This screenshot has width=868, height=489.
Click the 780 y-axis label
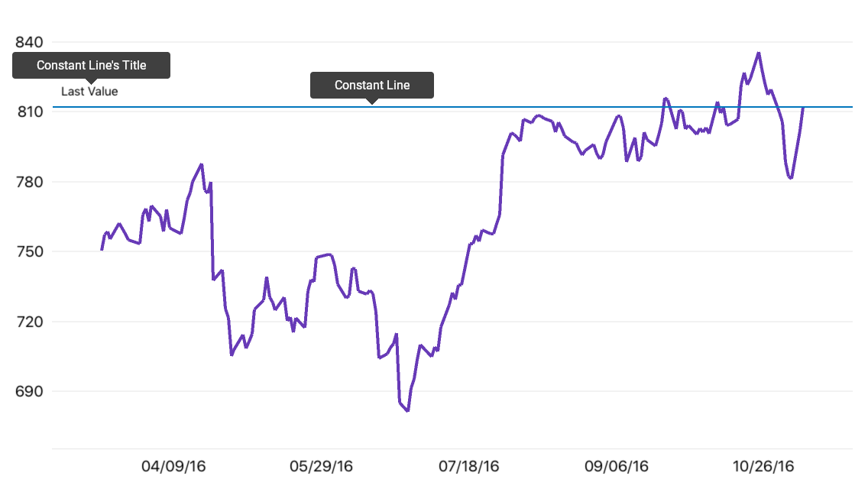[29, 182]
